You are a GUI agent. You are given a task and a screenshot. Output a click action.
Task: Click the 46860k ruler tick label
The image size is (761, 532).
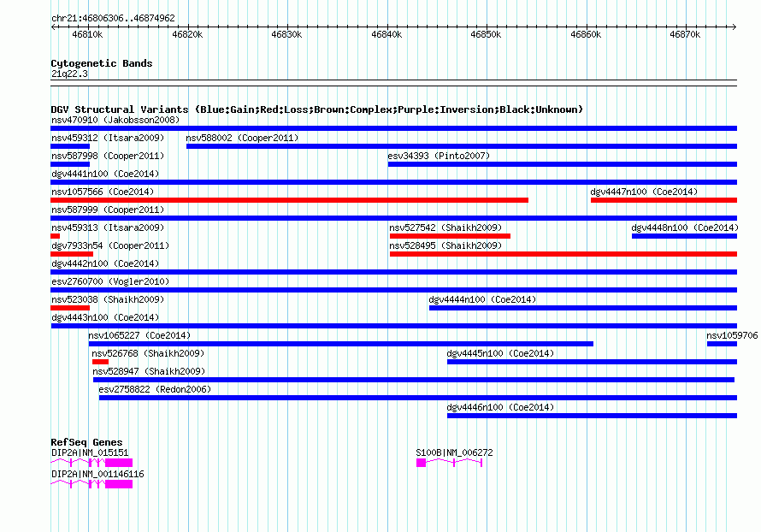point(586,34)
